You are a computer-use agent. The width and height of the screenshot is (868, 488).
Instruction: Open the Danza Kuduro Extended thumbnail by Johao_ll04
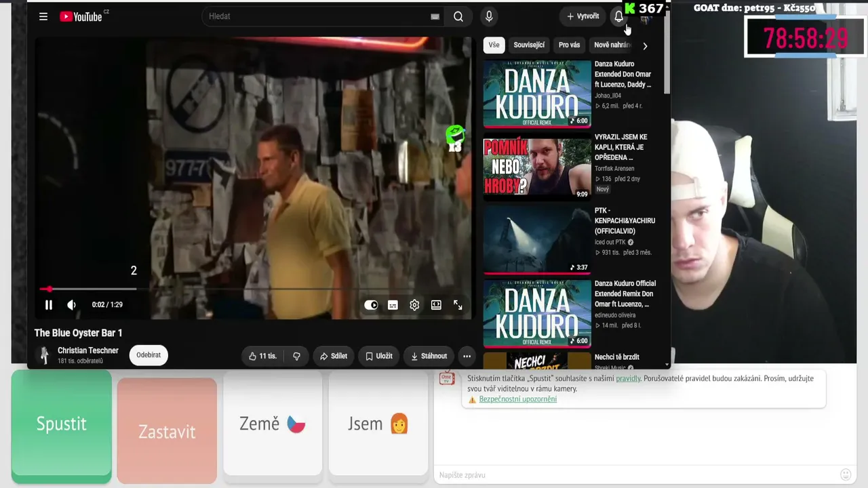coord(537,94)
